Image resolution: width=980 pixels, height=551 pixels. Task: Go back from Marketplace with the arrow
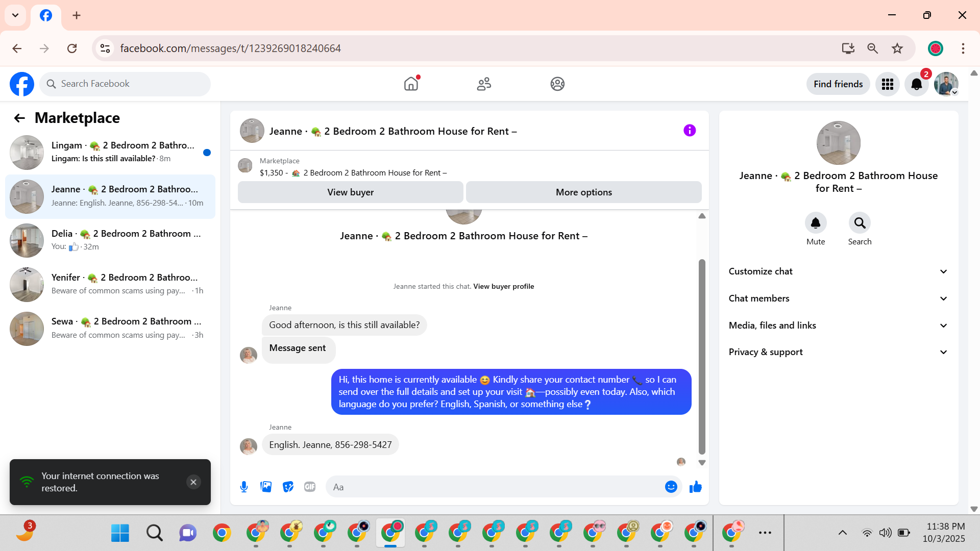pos(19,118)
